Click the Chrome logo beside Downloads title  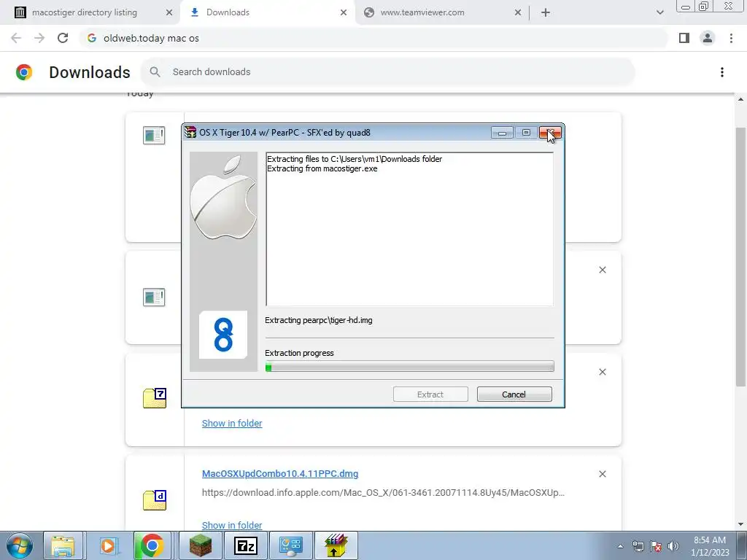[24, 72]
